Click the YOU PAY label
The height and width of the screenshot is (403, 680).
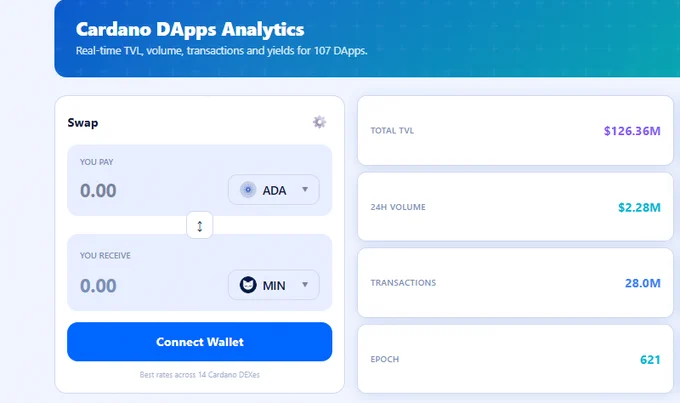pyautogui.click(x=96, y=162)
